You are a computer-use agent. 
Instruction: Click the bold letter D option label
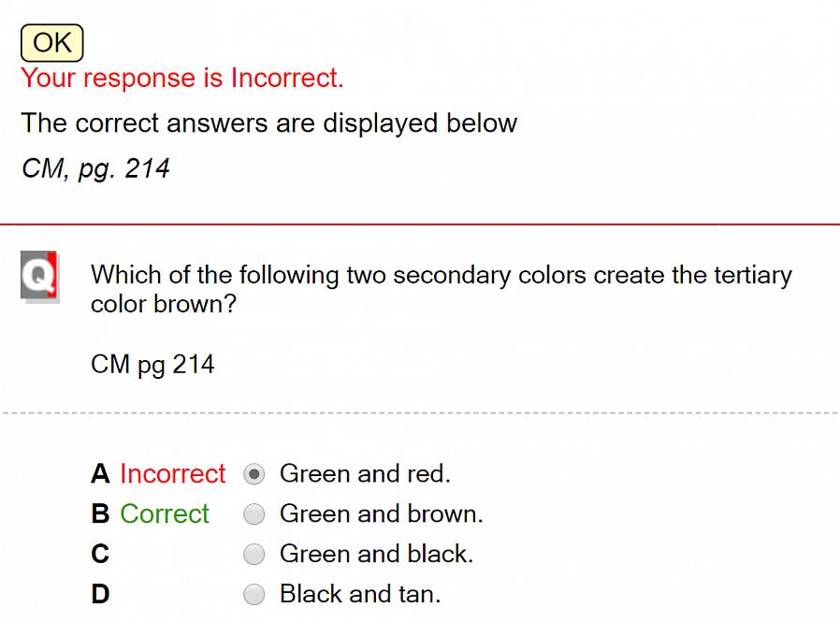[x=100, y=595]
